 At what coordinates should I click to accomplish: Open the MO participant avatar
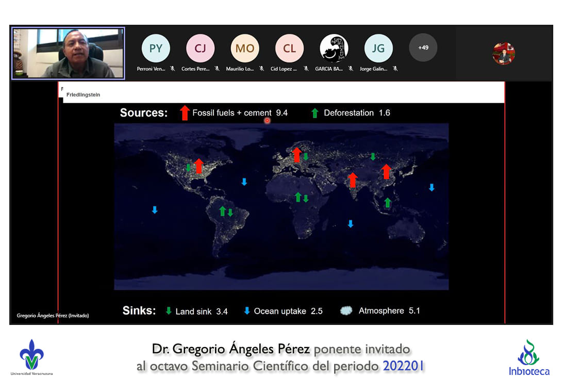[x=245, y=48]
